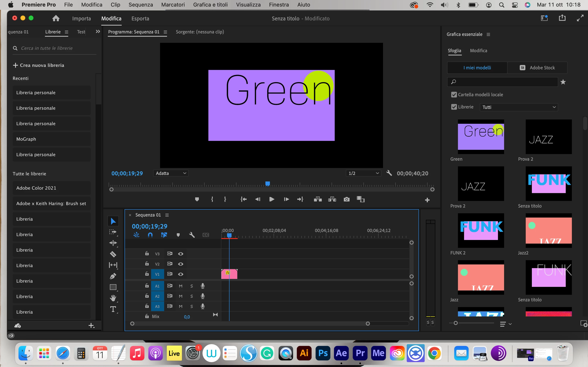Toggle timeline snapping magnet icon
Screen dimensions: 588x367
click(x=150, y=235)
